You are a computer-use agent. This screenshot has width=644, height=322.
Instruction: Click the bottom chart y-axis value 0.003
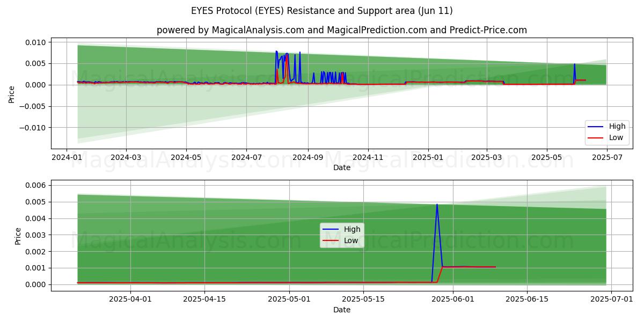36,235
